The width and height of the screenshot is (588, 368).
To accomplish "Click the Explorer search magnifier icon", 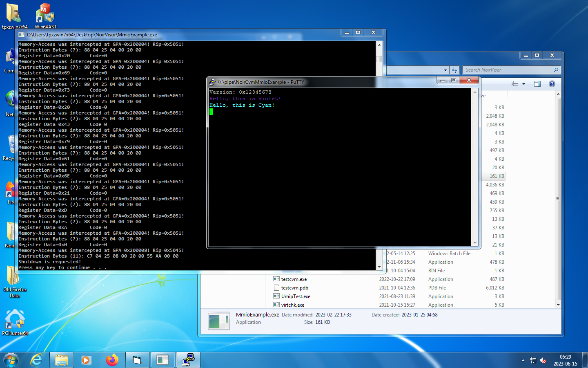I will click(x=556, y=70).
